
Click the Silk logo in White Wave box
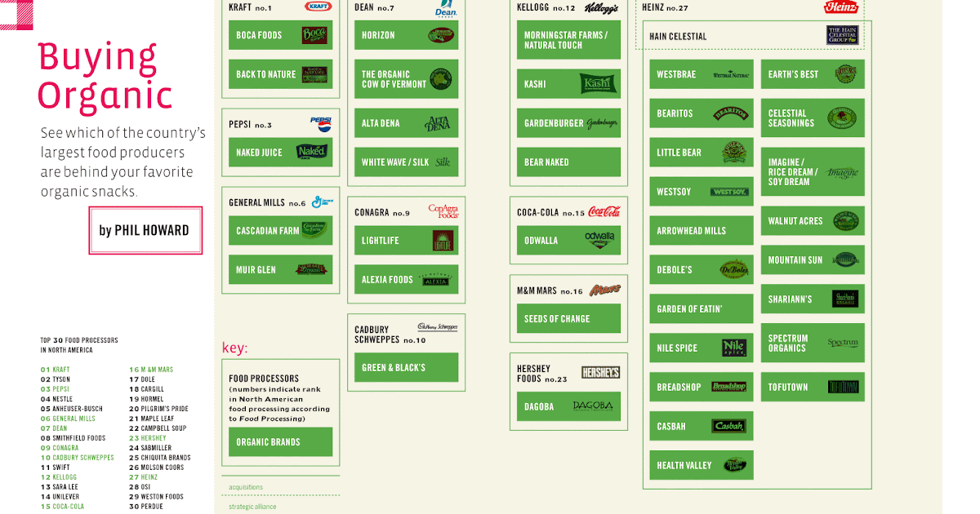(442, 162)
